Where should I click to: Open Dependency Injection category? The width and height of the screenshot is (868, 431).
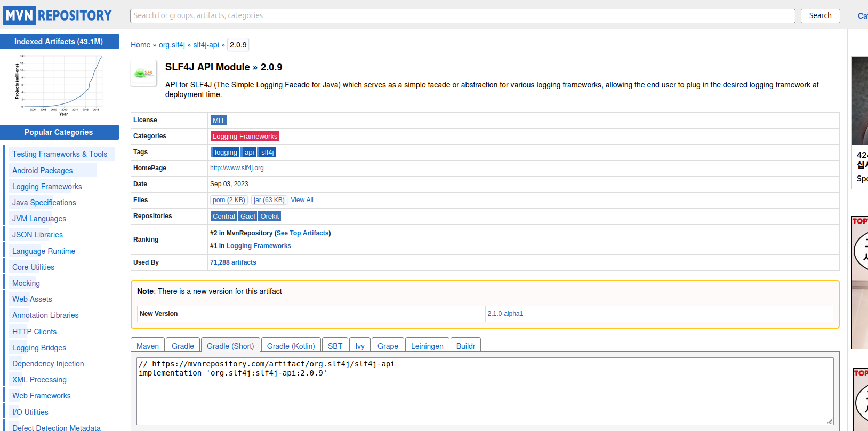[x=48, y=364]
